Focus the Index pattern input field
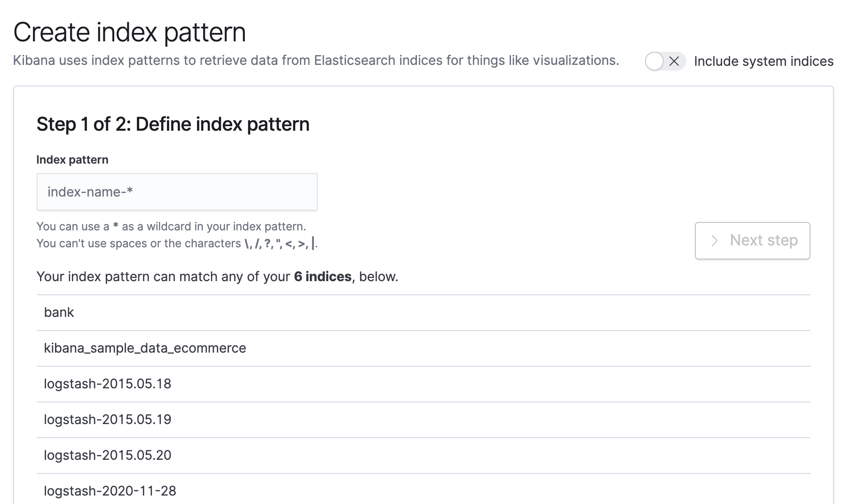849x504 pixels. click(177, 192)
